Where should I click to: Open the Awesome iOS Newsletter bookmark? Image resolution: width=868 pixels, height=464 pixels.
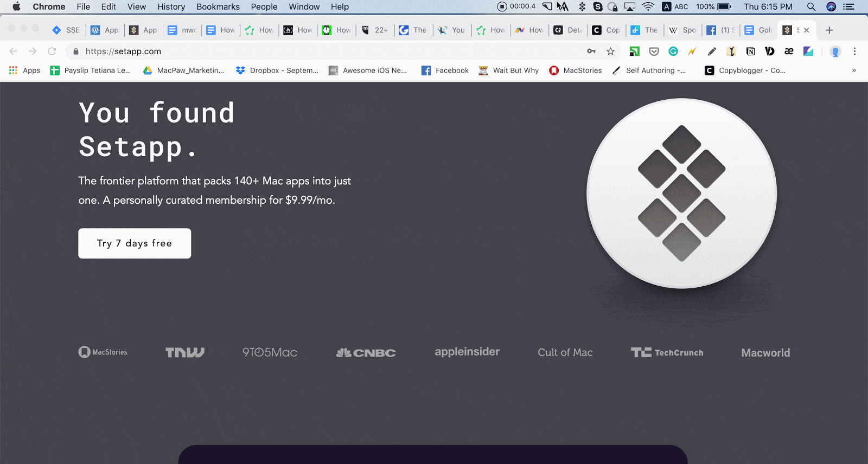click(368, 70)
